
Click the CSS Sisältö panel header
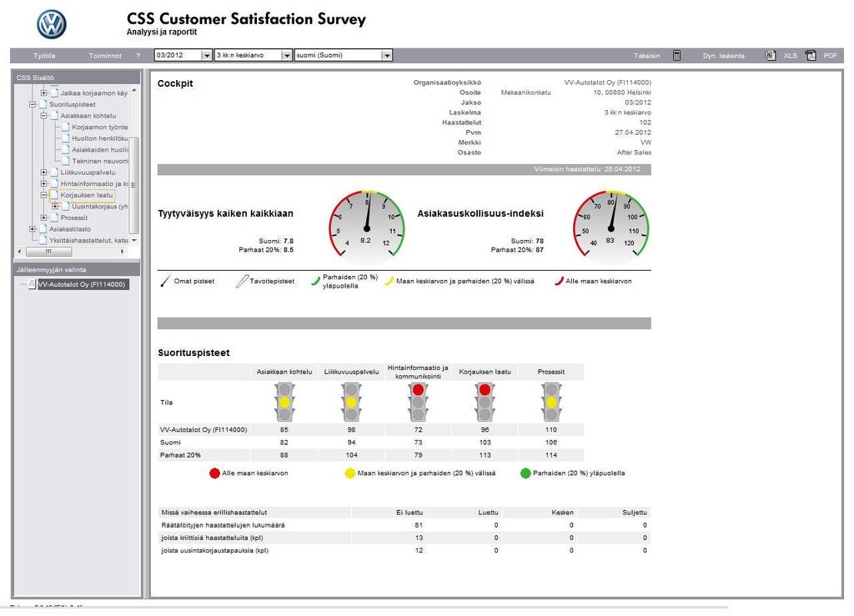76,78
